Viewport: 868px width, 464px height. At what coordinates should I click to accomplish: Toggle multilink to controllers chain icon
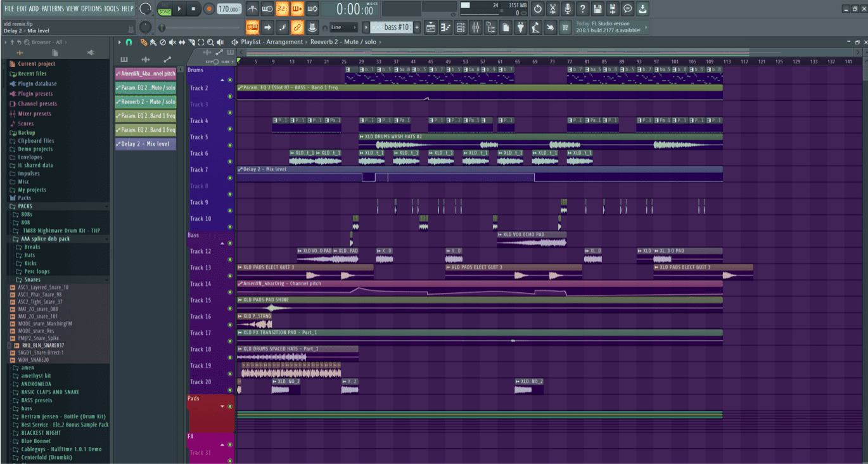click(297, 27)
